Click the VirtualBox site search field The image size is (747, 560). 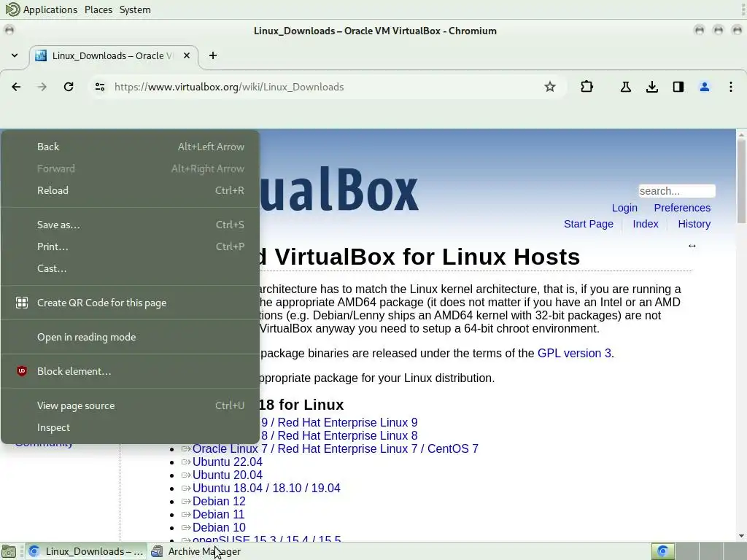click(x=676, y=191)
